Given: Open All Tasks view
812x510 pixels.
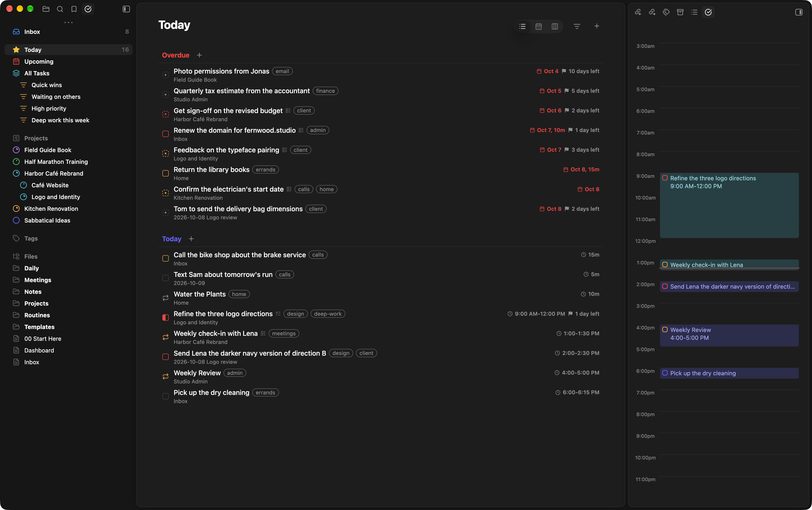Looking at the screenshot, I should pyautogui.click(x=69, y=73).
